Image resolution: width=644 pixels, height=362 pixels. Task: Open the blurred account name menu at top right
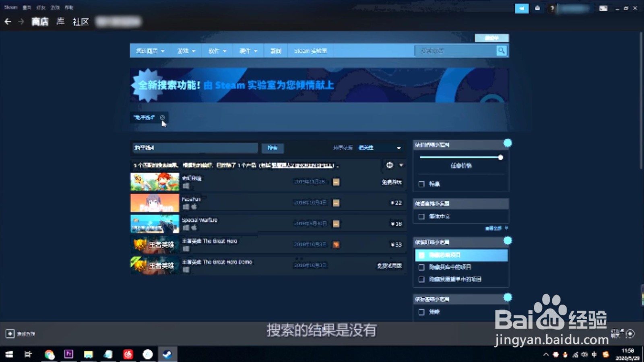point(574,8)
